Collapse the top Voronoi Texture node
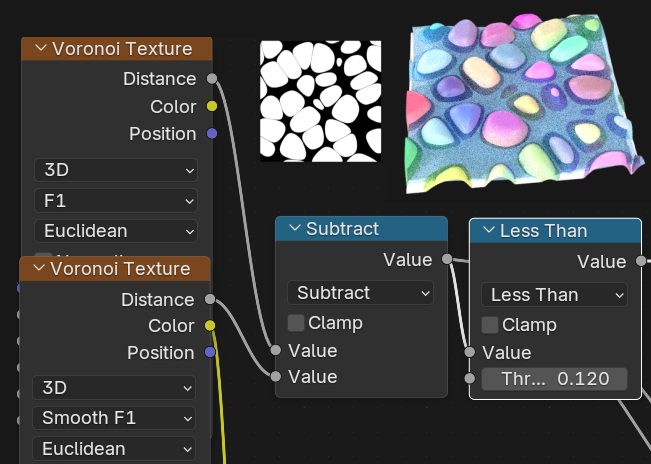The height and width of the screenshot is (464, 651). [41, 48]
